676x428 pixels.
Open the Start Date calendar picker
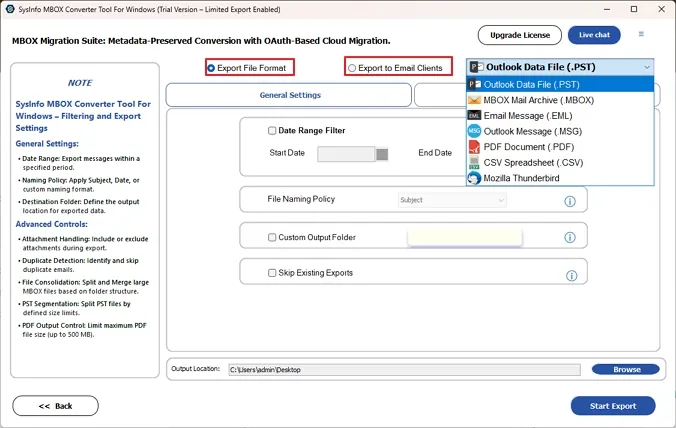pyautogui.click(x=382, y=154)
